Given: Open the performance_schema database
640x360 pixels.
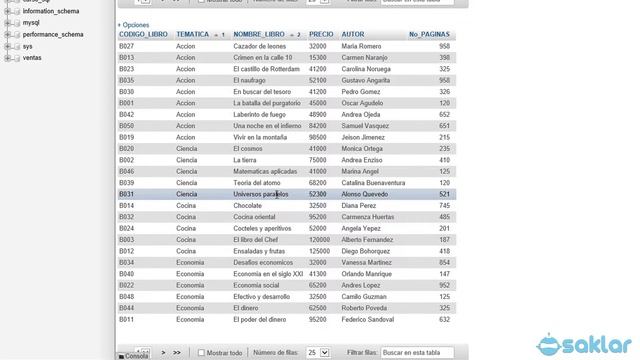Looking at the screenshot, I should pos(53,34).
